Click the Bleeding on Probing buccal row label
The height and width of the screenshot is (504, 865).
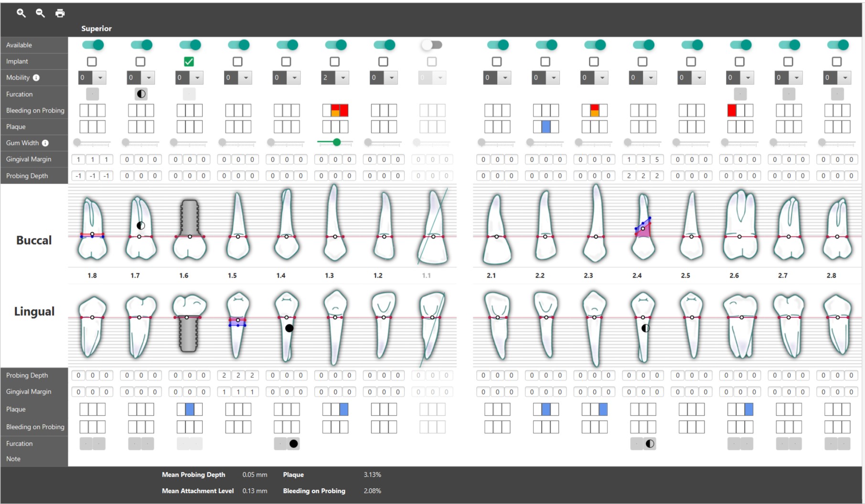click(x=35, y=110)
